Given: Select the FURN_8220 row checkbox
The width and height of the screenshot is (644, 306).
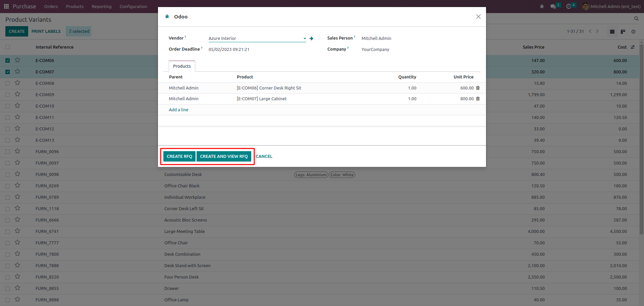Looking at the screenshot, I should 8,277.
